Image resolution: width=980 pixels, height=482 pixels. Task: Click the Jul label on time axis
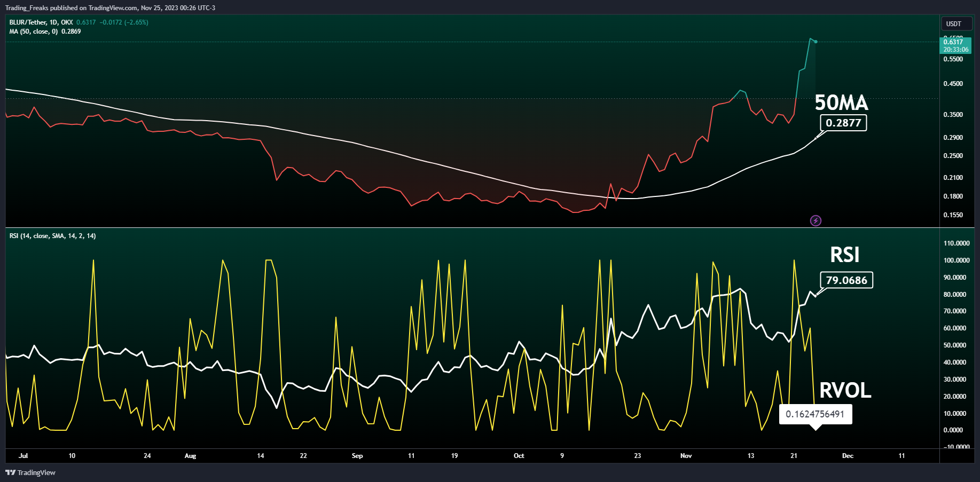click(x=23, y=456)
